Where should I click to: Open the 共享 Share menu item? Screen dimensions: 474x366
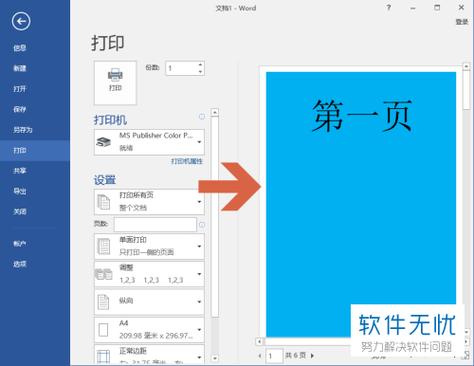pos(20,171)
